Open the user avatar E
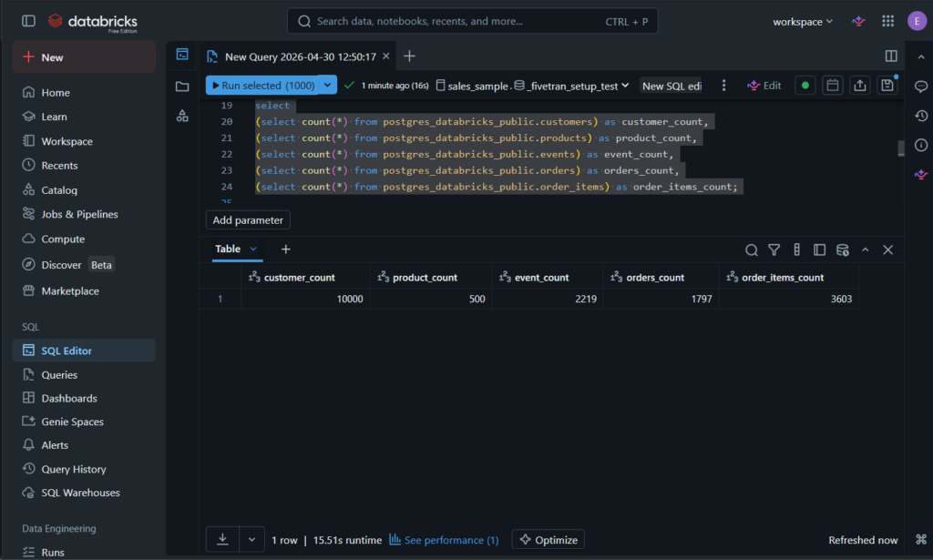 917,22
